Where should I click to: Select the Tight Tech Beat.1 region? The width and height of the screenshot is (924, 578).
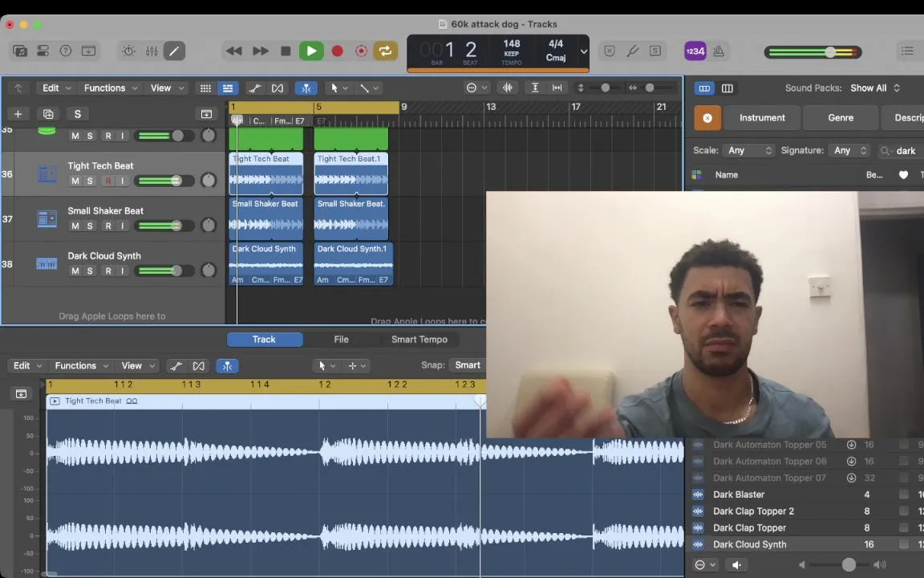click(x=351, y=174)
